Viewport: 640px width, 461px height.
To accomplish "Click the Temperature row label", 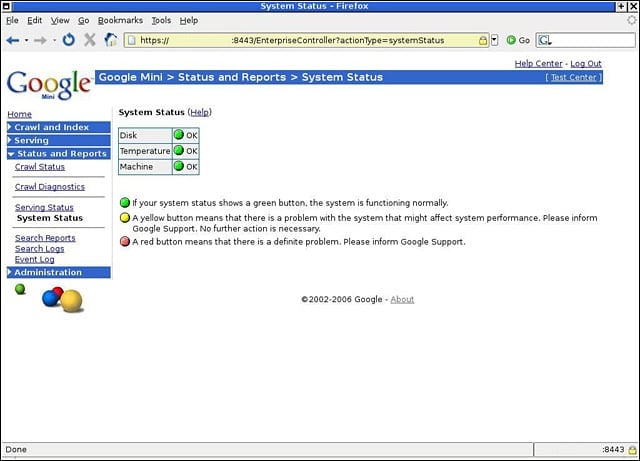I will point(145,151).
